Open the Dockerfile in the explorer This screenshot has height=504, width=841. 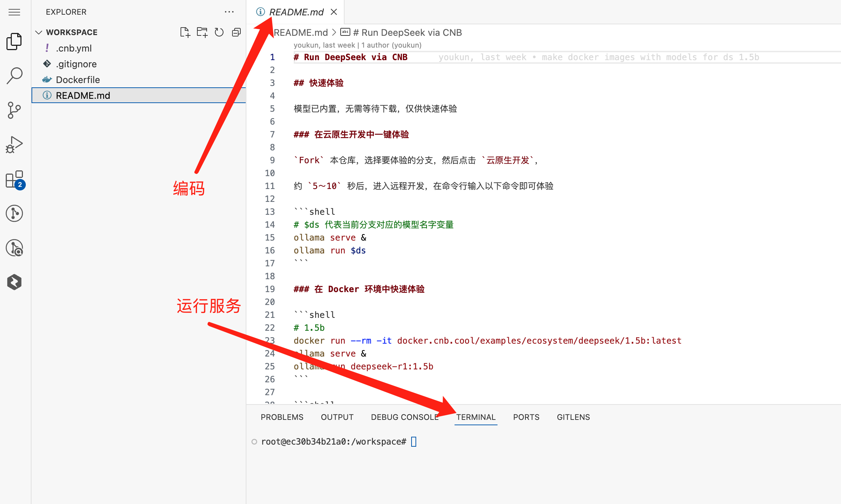click(x=78, y=79)
